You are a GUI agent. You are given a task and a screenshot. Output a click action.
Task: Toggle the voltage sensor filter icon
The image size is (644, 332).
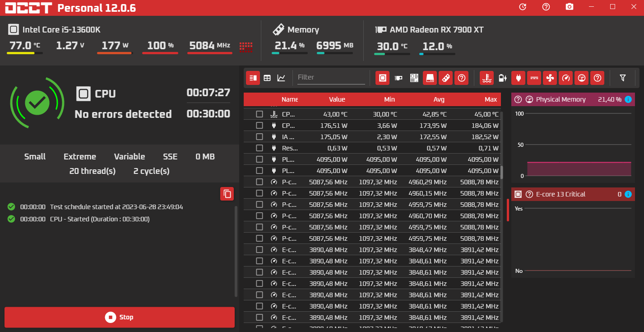pyautogui.click(x=534, y=78)
